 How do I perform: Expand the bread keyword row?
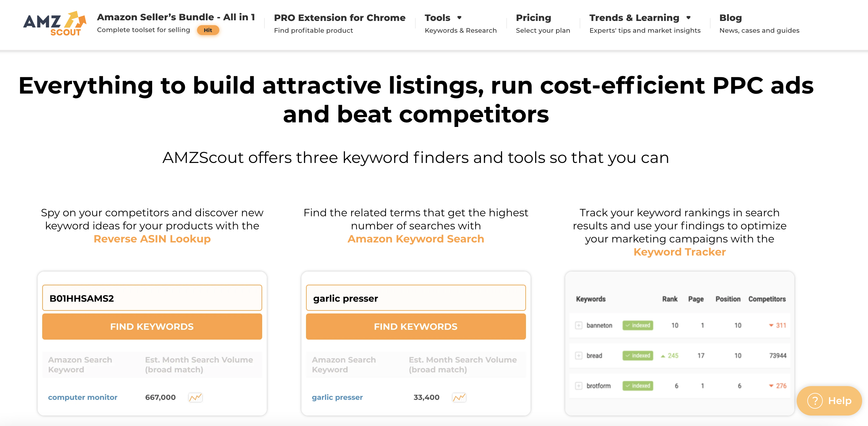[x=579, y=356]
